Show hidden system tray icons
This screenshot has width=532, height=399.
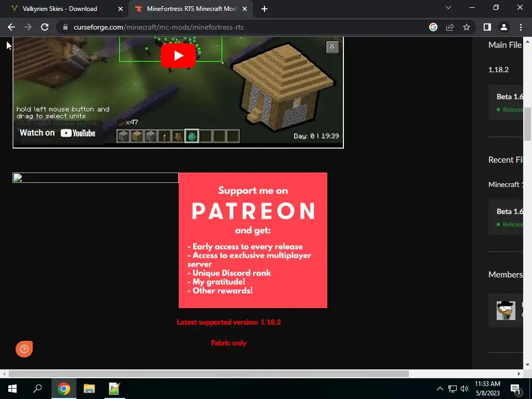point(440,389)
